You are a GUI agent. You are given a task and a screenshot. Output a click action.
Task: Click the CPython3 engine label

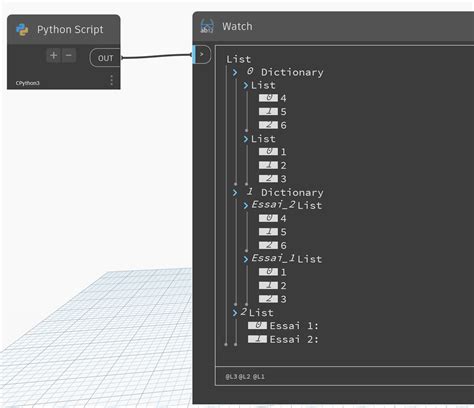pos(28,83)
